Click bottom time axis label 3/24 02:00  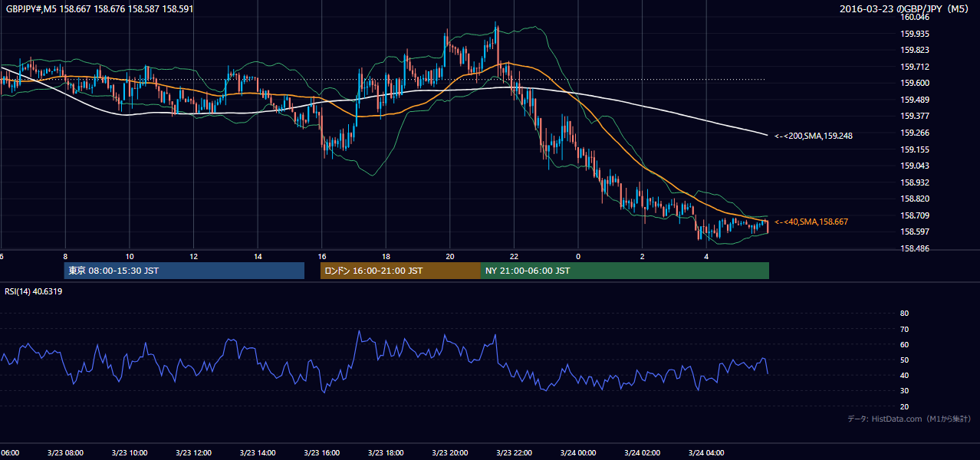[642, 453]
